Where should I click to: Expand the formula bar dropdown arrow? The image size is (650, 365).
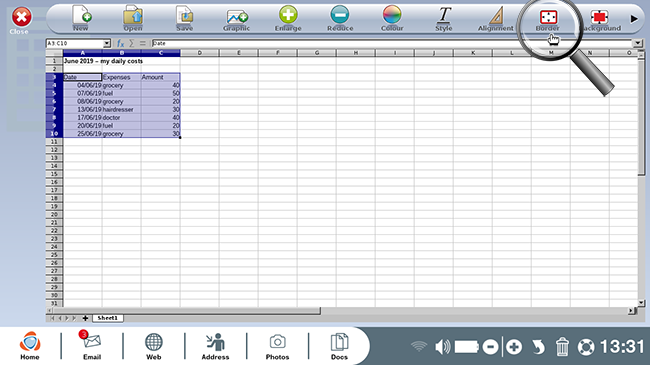[x=637, y=43]
